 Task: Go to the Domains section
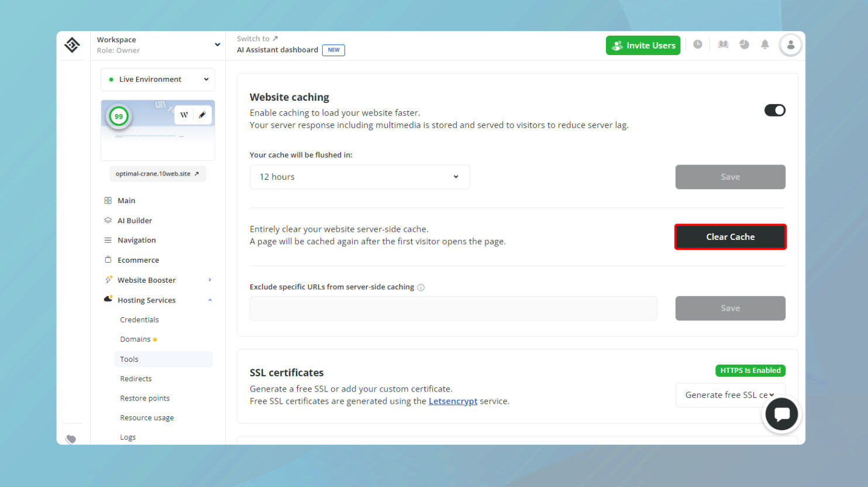click(135, 339)
